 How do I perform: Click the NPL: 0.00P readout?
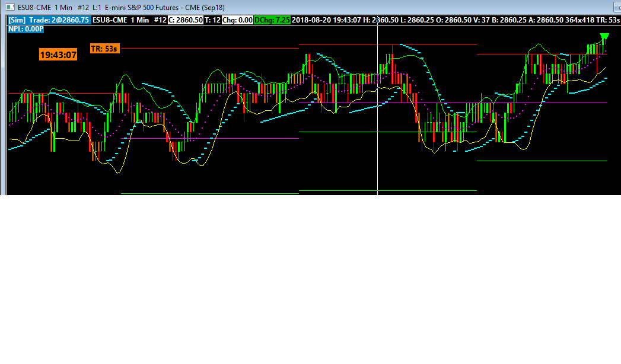26,29
